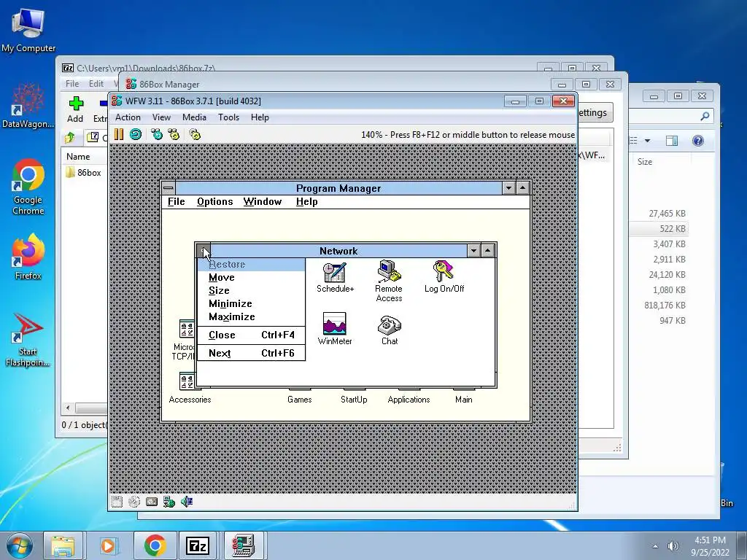Click Network window maximize up arrow
Image resolution: width=747 pixels, height=560 pixels.
click(x=488, y=251)
